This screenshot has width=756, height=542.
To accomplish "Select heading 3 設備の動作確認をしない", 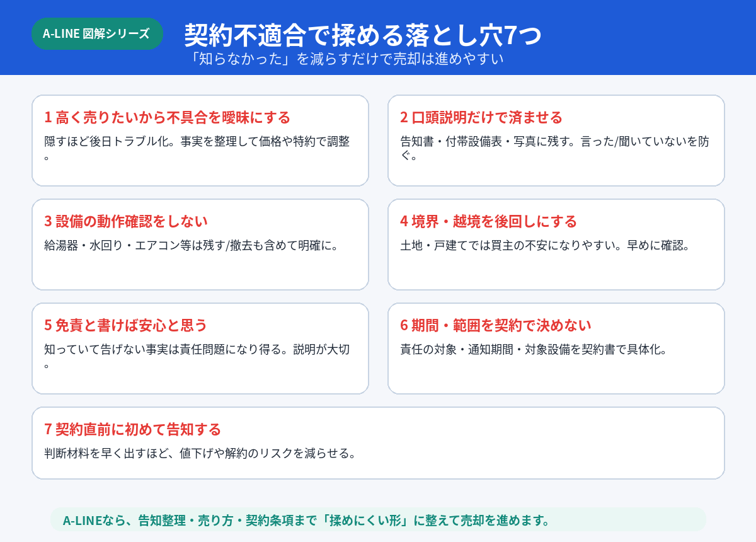I will 126,221.
